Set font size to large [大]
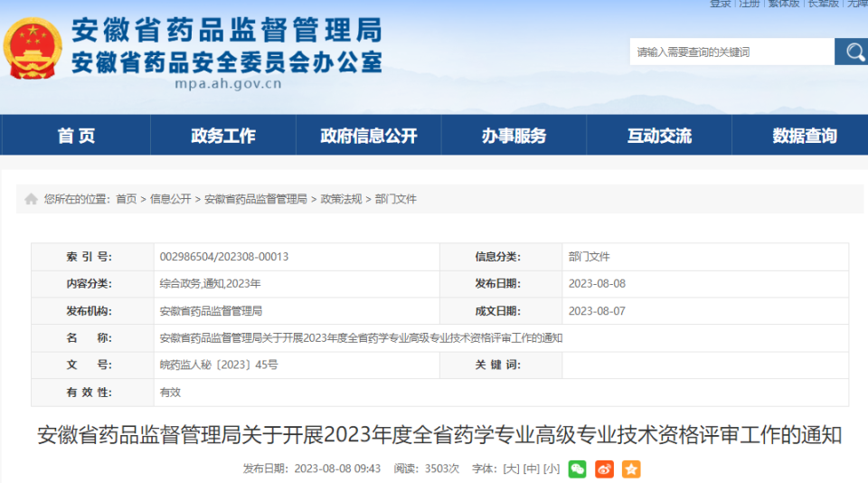 point(511,469)
